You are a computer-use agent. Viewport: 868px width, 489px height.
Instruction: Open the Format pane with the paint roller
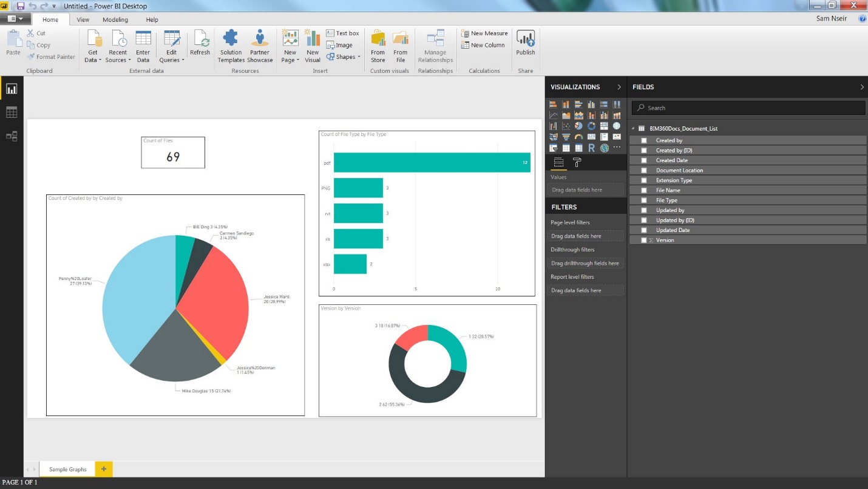pos(577,162)
